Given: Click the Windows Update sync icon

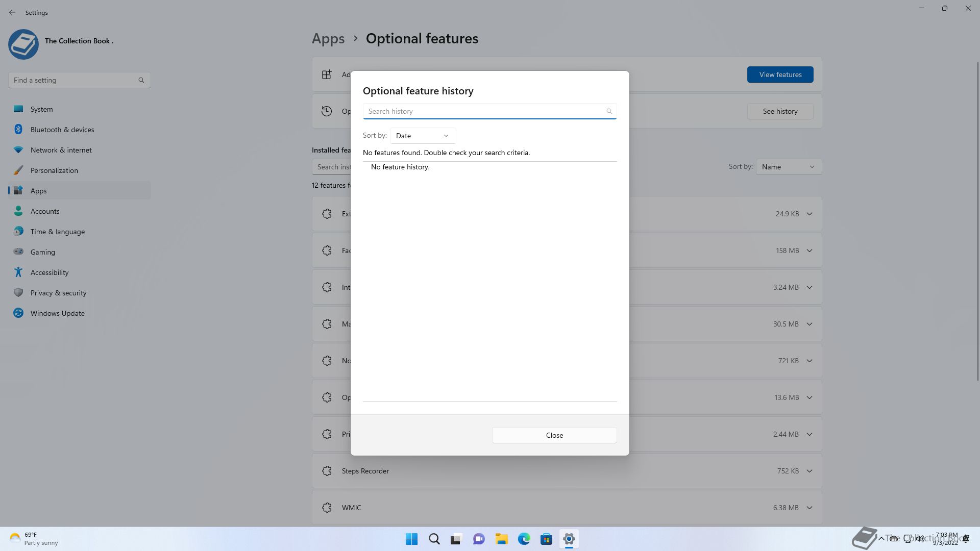Looking at the screenshot, I should [18, 313].
